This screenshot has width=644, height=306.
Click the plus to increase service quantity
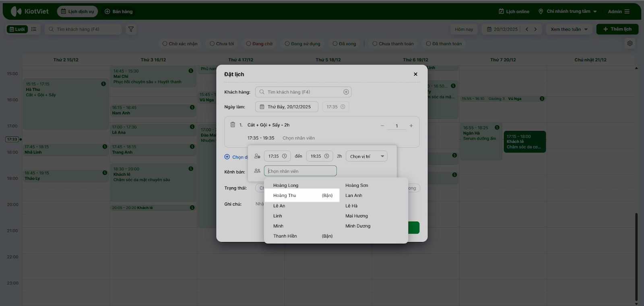pyautogui.click(x=411, y=126)
